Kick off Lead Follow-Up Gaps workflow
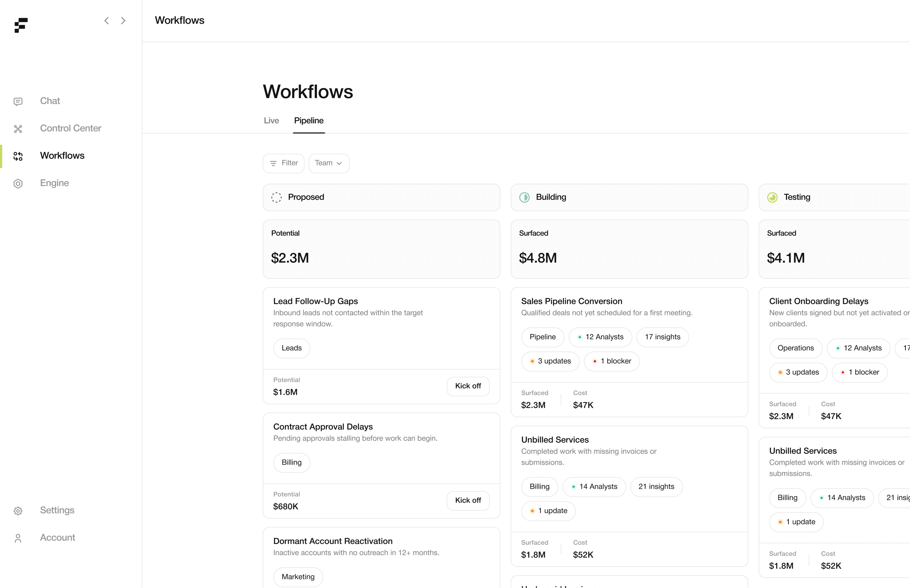 pos(468,386)
